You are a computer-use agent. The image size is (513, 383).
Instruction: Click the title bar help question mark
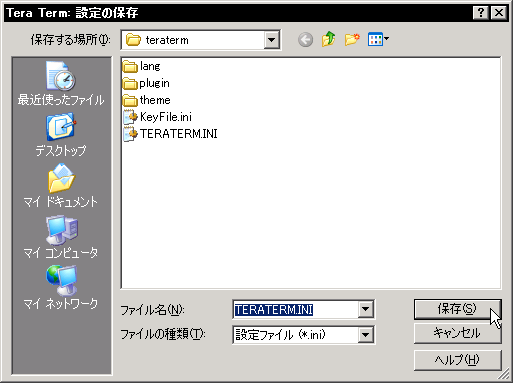pos(481,13)
